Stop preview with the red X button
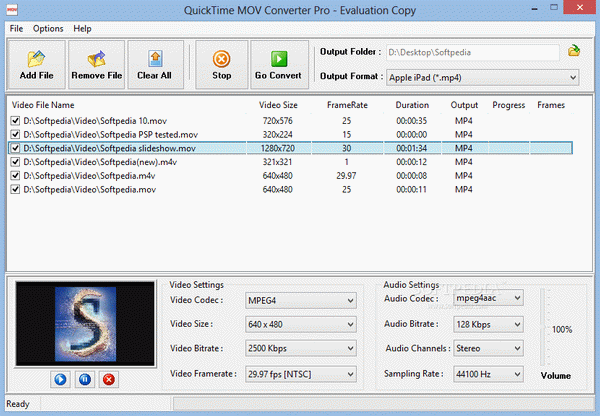The width and height of the screenshot is (600, 416). click(x=109, y=379)
